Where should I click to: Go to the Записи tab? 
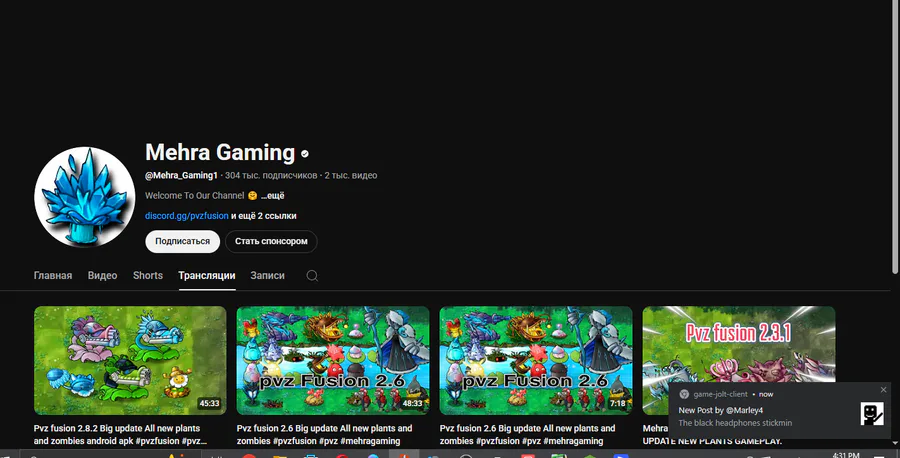(x=267, y=275)
